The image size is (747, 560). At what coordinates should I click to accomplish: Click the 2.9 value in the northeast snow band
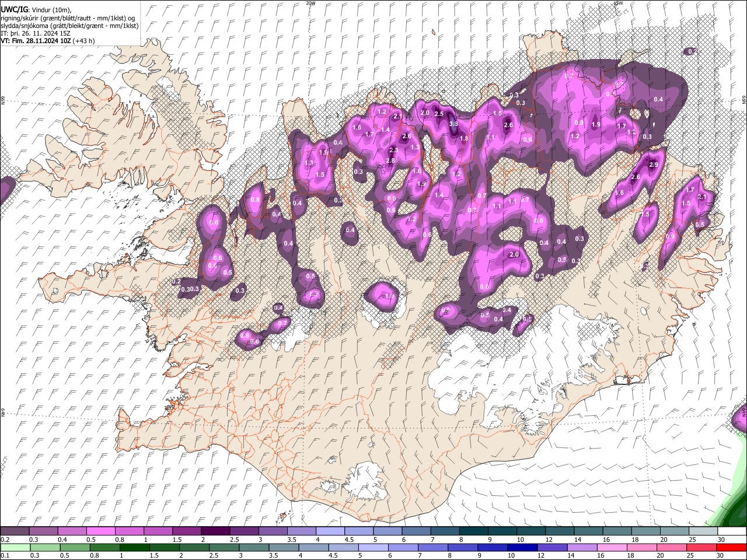654,165
